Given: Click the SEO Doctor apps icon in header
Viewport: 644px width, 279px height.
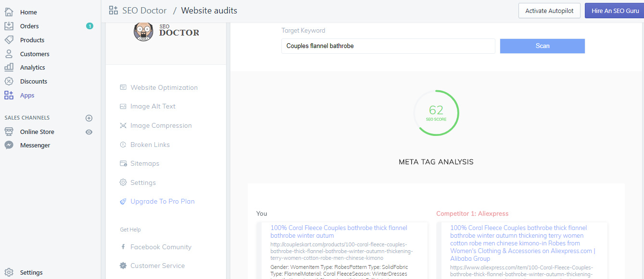Looking at the screenshot, I should pyautogui.click(x=114, y=10).
